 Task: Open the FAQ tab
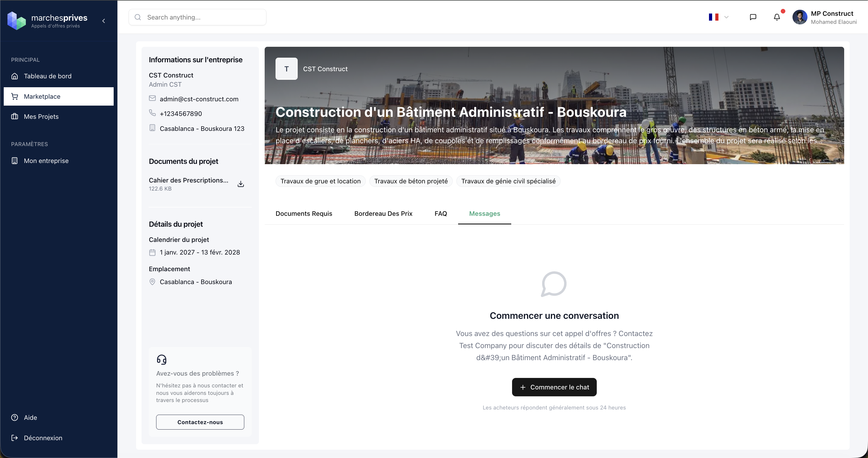(x=441, y=214)
